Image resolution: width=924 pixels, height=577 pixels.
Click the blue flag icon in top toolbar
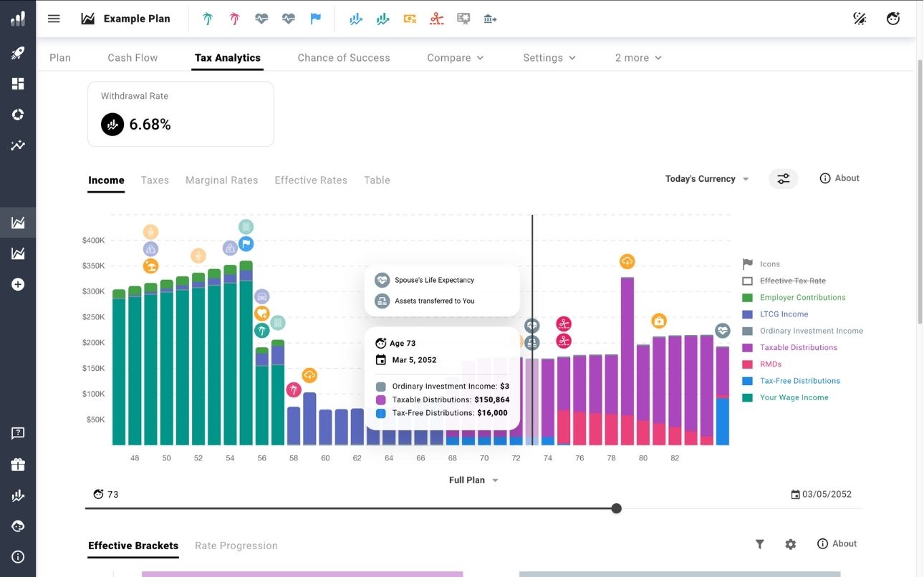pos(315,19)
